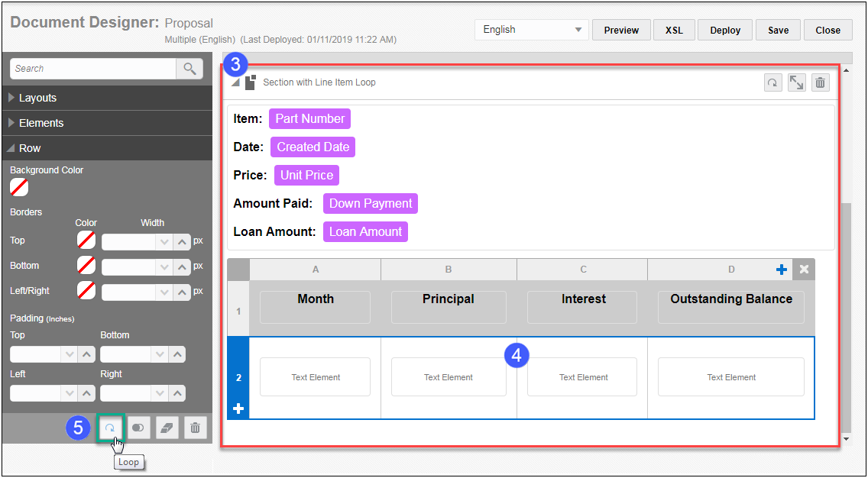Click the Interest header cell
Image resolution: width=868 pixels, height=478 pixels.
pos(582,307)
